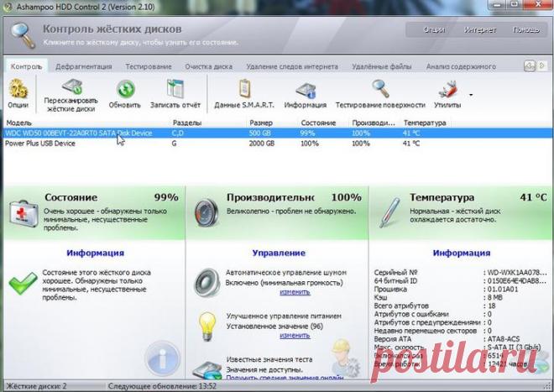Viewport: 554px width, 392px height.
Task: Click изменить link under power management
Action: click(295, 335)
